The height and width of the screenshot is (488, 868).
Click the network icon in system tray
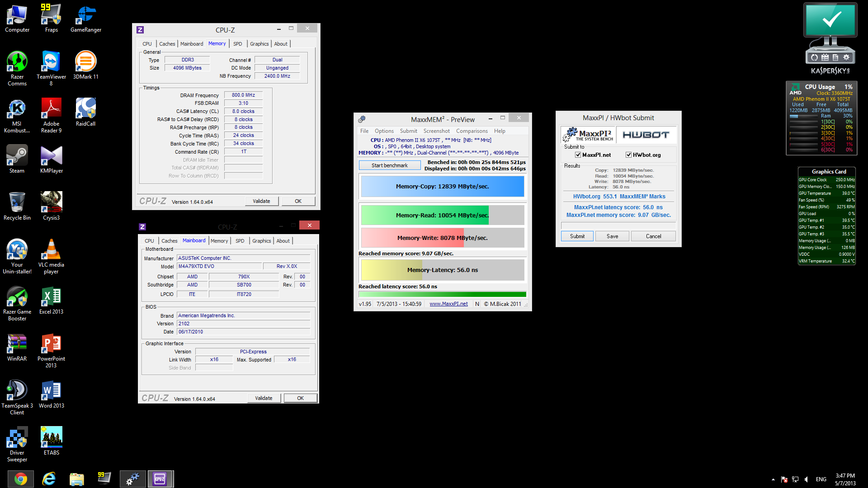click(795, 479)
